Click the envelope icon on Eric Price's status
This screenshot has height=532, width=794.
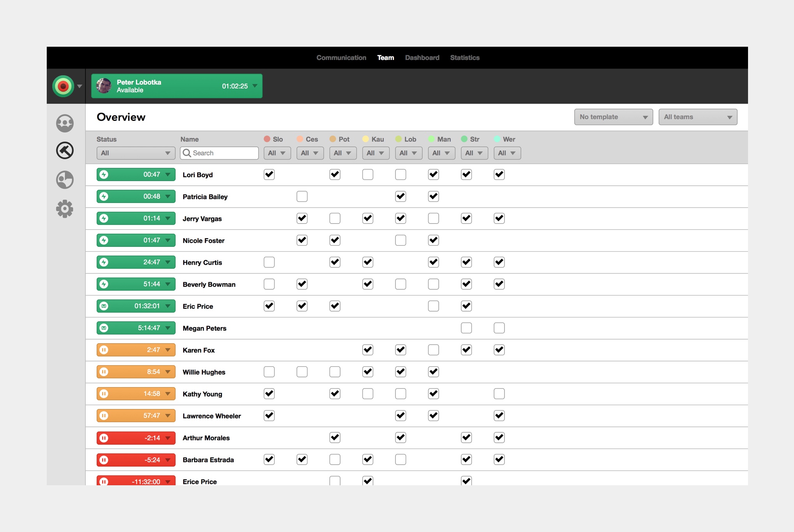click(104, 306)
